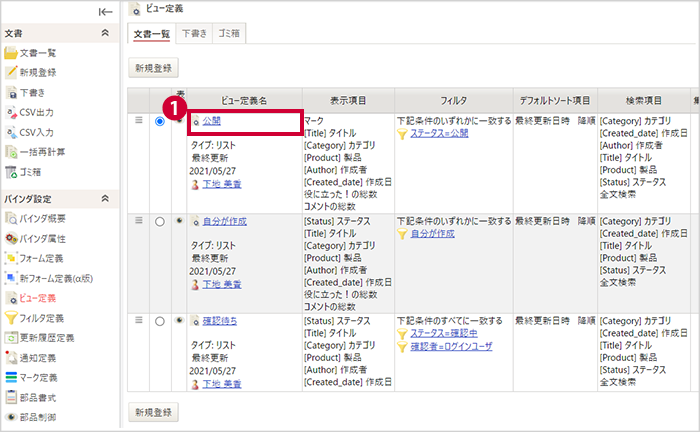Click the 検索項目 column header
The height and width of the screenshot is (432, 700).
[644, 101]
